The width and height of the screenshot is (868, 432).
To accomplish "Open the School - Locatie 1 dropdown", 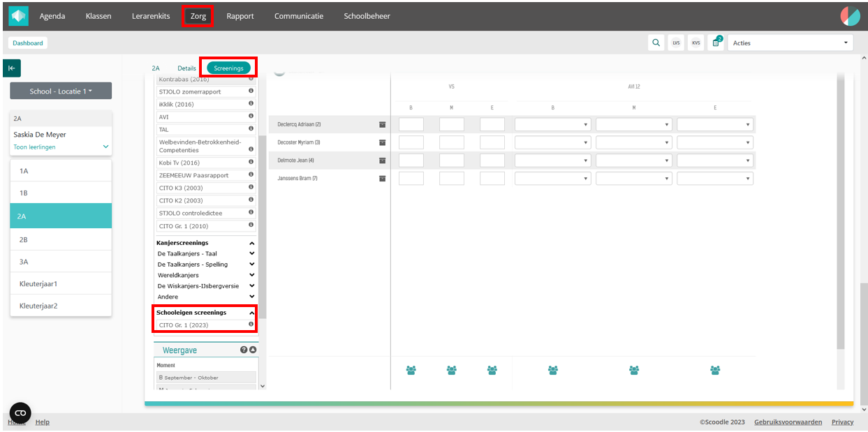I will (x=61, y=91).
